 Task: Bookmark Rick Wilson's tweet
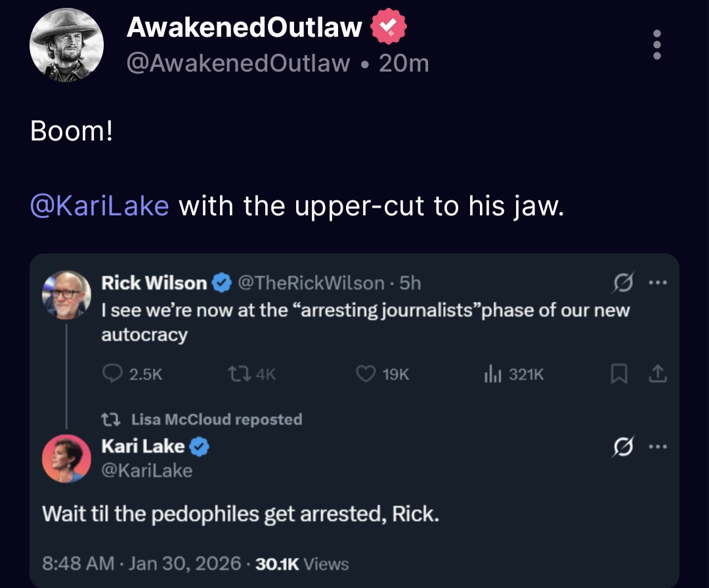click(x=618, y=374)
